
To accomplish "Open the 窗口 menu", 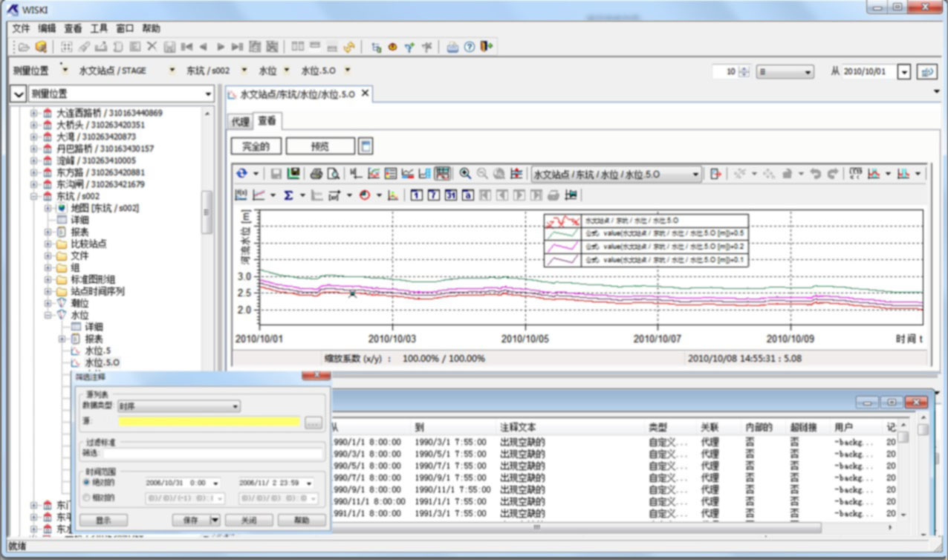I will pyautogui.click(x=125, y=28).
